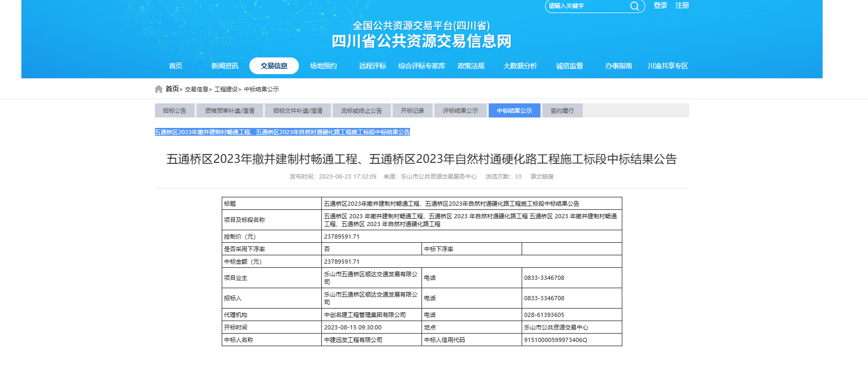
Task: Click the 项目业主 label cell
Action: pos(272,278)
